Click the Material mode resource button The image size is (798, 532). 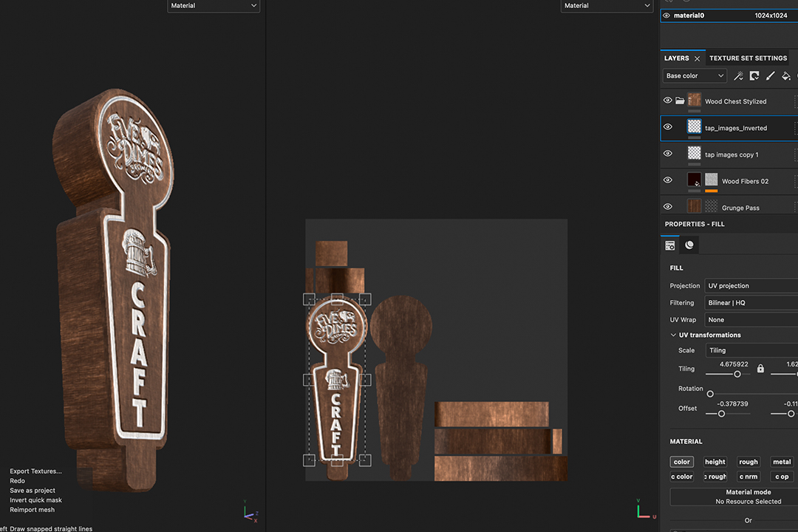click(748, 497)
